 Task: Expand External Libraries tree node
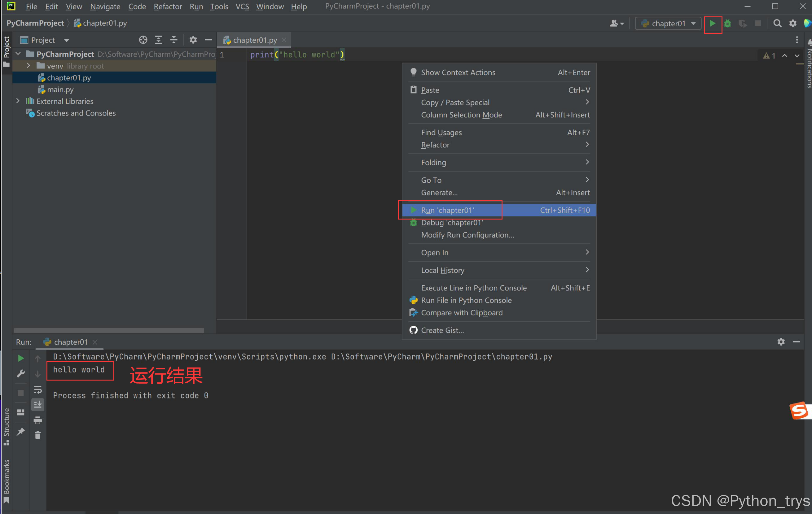18,101
